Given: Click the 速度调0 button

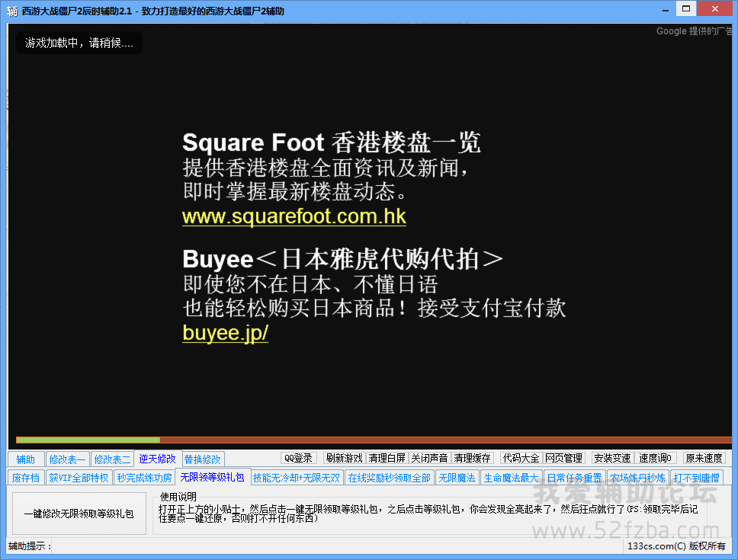Looking at the screenshot, I should coord(655,458).
